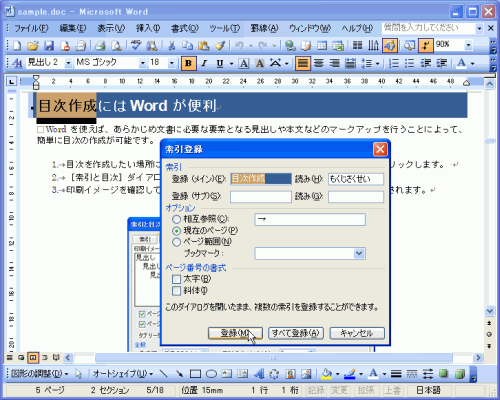Select 相互参照 radio option
Screen dimensions: 500x400
pos(177,219)
